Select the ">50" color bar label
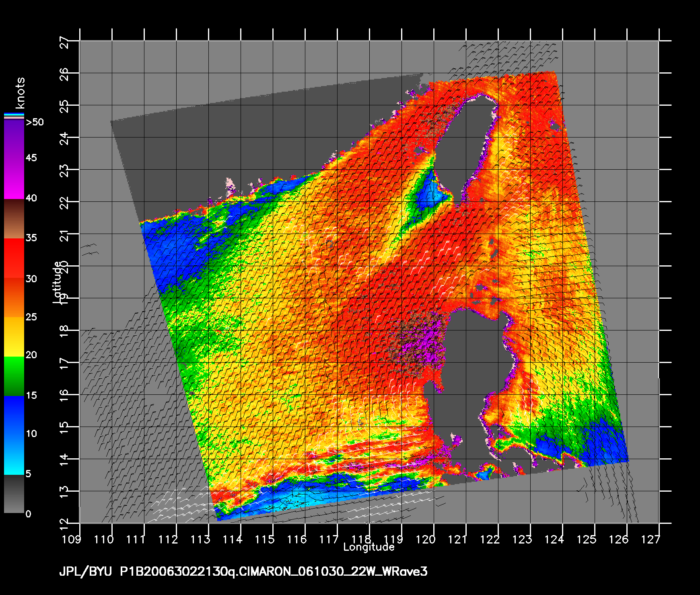This screenshot has height=595, width=700. coord(35,122)
